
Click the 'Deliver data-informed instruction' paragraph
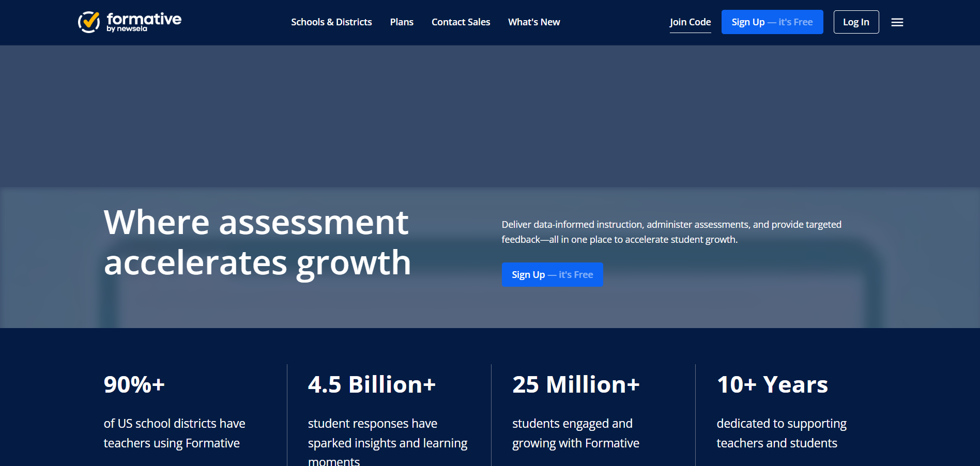(671, 232)
